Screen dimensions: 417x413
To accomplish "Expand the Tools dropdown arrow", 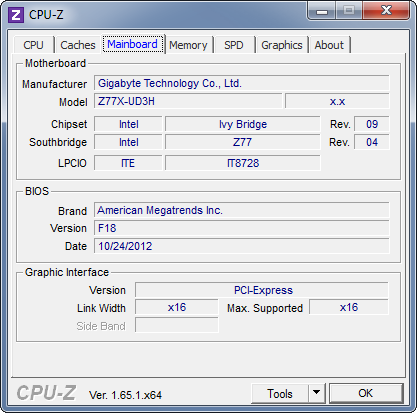I will tap(317, 394).
